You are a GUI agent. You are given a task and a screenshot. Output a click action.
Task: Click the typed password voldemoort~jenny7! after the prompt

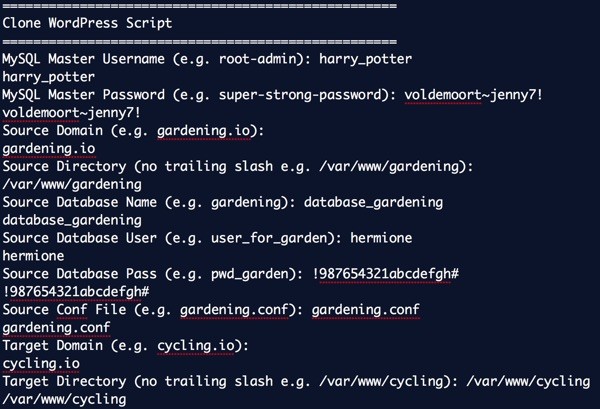pyautogui.click(x=473, y=95)
